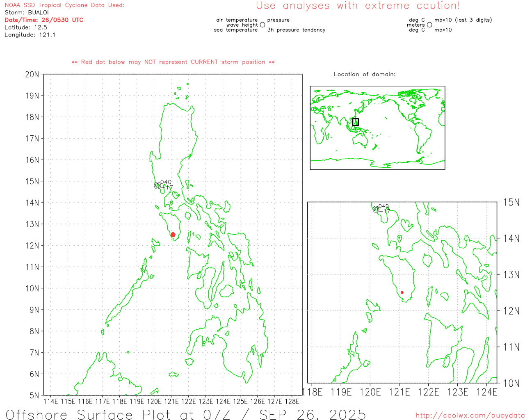Click the "Latitude: 12.5" text
Viewport: 525px width, 420px height.
tap(26, 27)
